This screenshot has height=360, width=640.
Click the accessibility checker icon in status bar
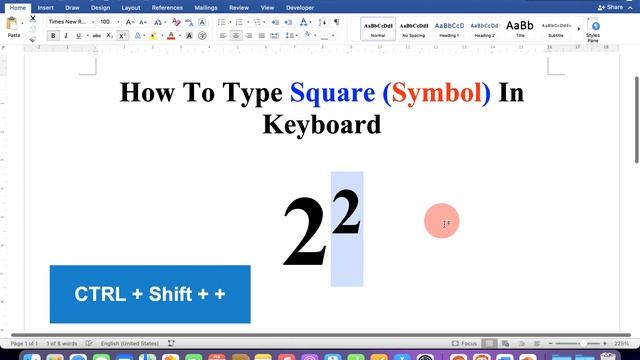click(171, 344)
